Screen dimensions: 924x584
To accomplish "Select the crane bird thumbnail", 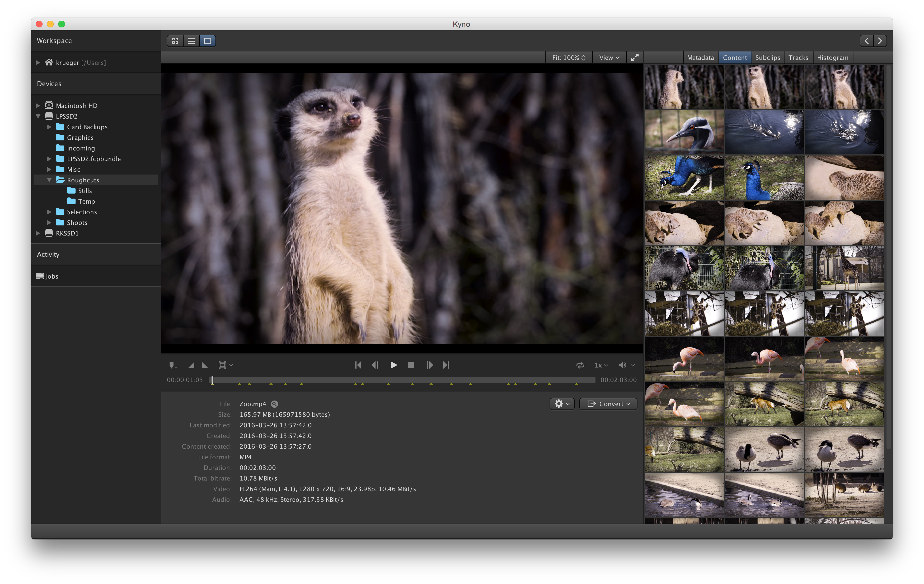I will pyautogui.click(x=684, y=132).
